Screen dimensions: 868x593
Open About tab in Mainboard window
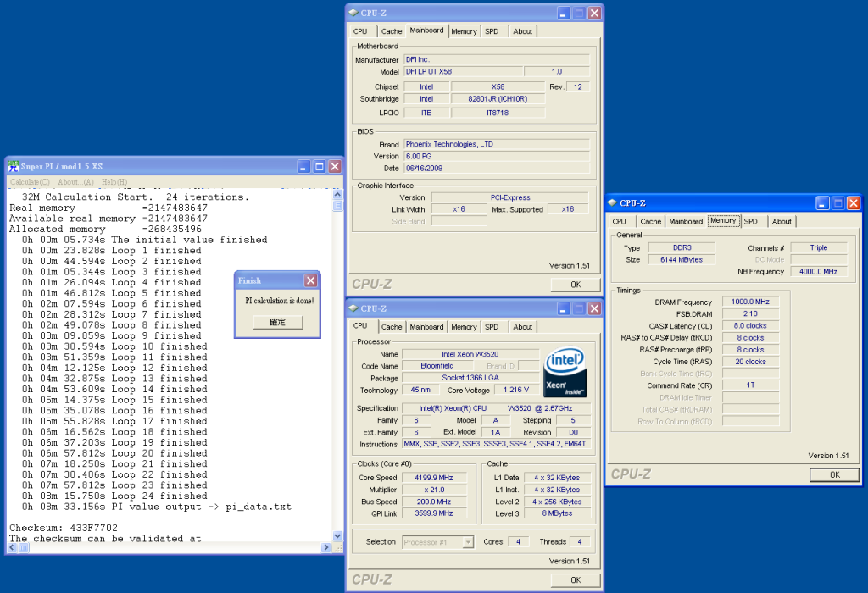click(x=522, y=31)
